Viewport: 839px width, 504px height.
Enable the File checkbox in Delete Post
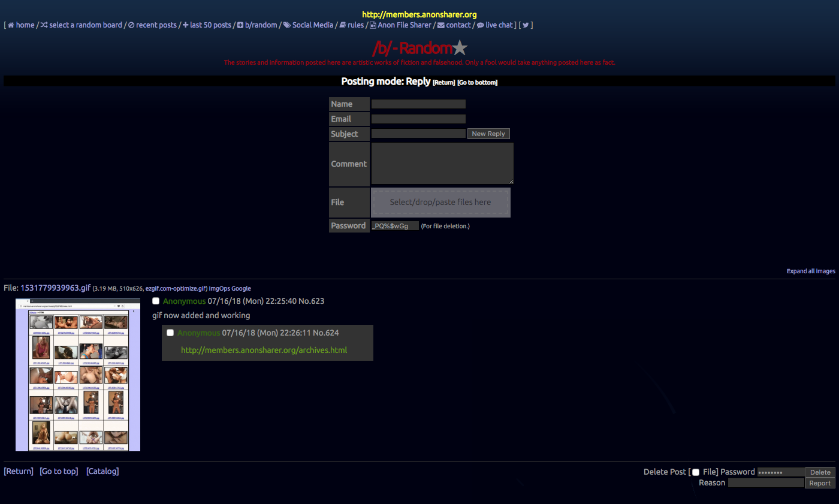696,472
